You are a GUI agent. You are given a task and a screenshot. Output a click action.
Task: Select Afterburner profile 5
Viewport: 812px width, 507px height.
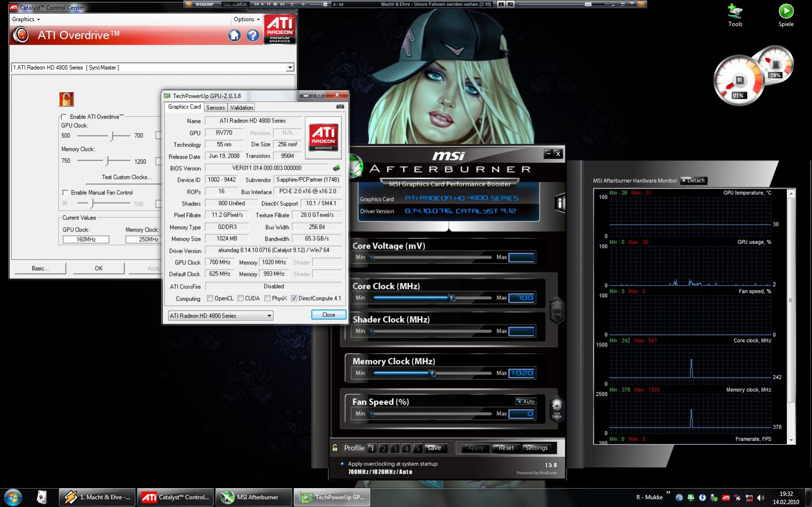(418, 448)
